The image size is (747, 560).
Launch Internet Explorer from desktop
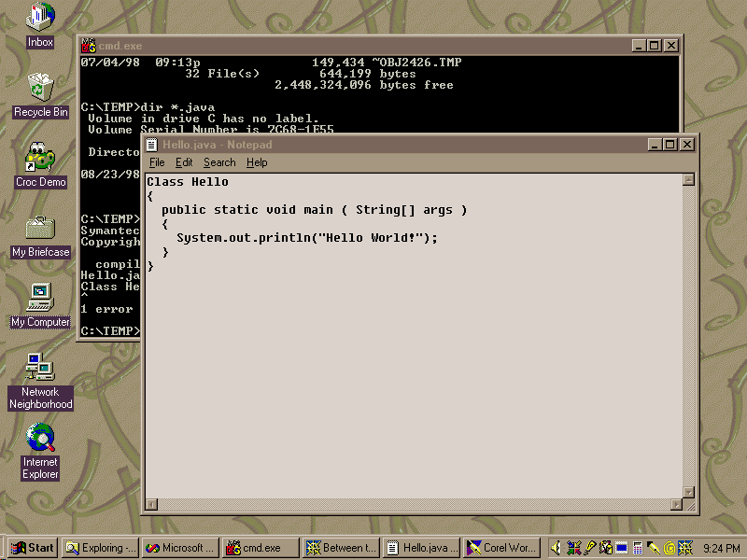click(40, 439)
